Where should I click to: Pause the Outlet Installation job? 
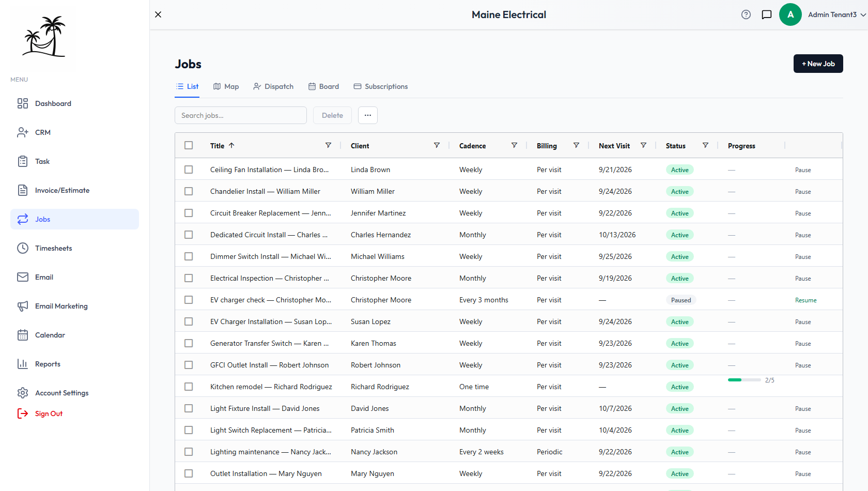(x=803, y=474)
